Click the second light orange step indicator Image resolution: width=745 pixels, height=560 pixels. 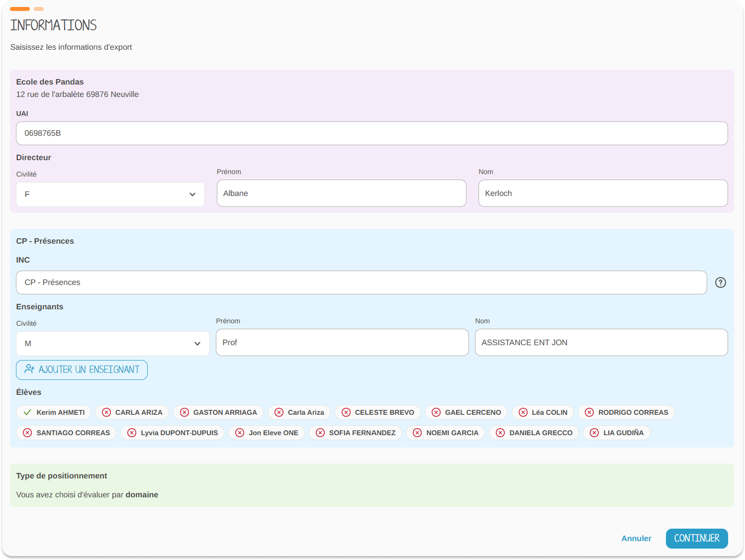(x=39, y=9)
